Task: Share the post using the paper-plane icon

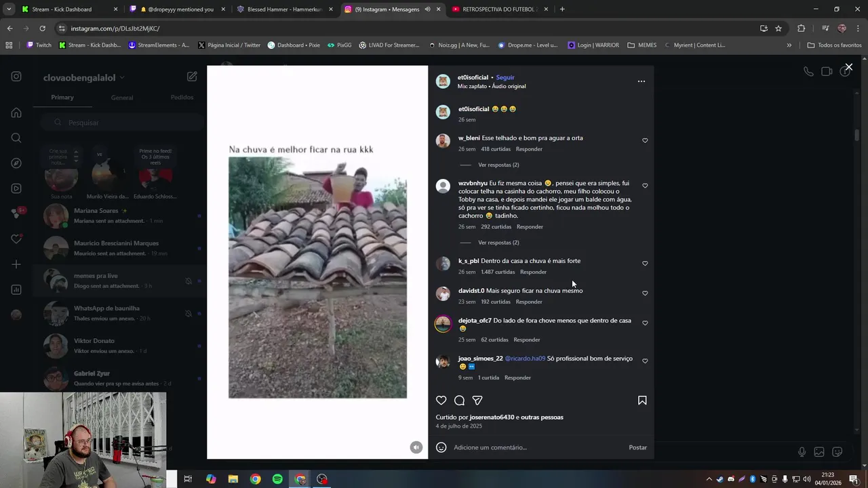Action: pos(477,401)
